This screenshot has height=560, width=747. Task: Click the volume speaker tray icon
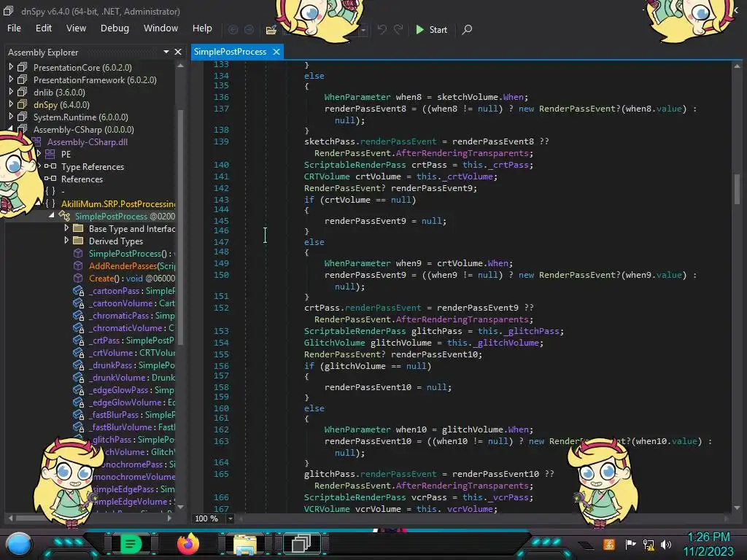[665, 544]
